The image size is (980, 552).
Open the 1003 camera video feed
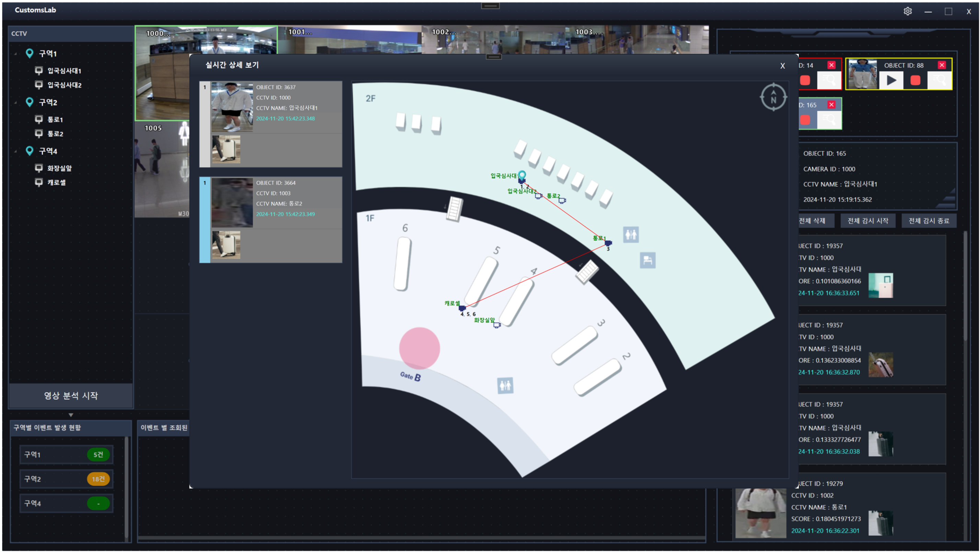coord(637,39)
